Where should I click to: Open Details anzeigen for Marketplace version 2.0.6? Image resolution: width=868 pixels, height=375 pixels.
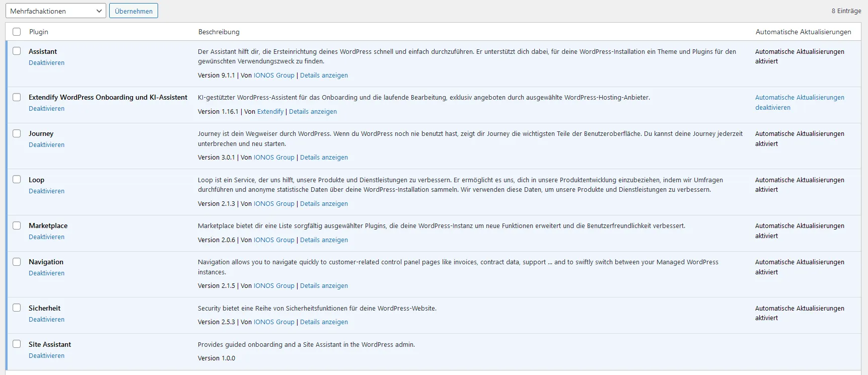tap(324, 240)
